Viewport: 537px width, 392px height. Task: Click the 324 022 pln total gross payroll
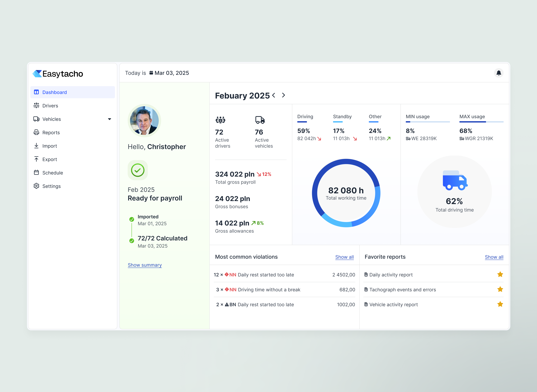235,174
